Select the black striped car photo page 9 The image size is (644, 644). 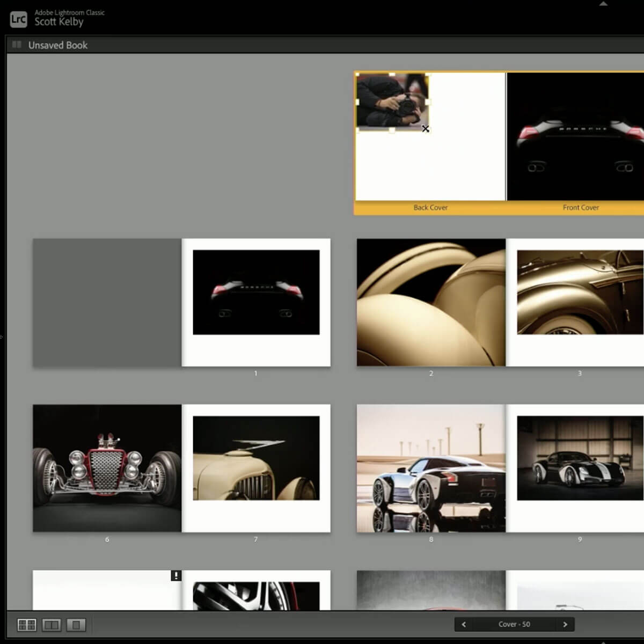click(580, 458)
